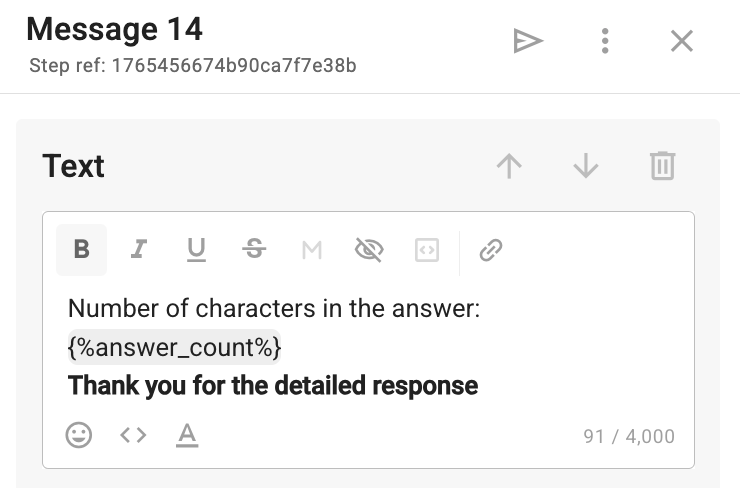Open the text color formatting options
740x488 pixels.
[187, 435]
